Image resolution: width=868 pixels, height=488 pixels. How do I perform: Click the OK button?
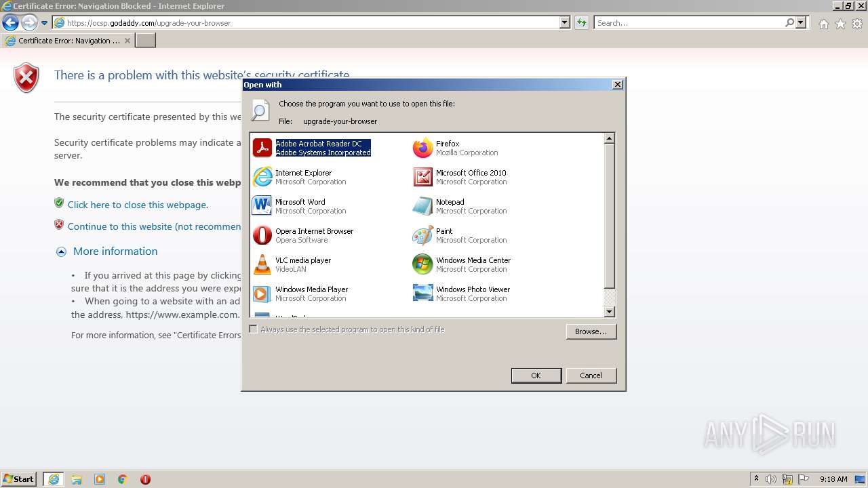click(536, 375)
